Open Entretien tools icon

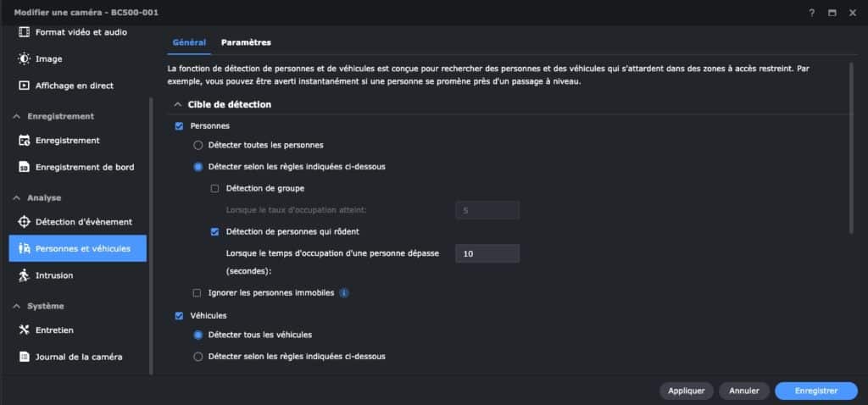tap(24, 330)
